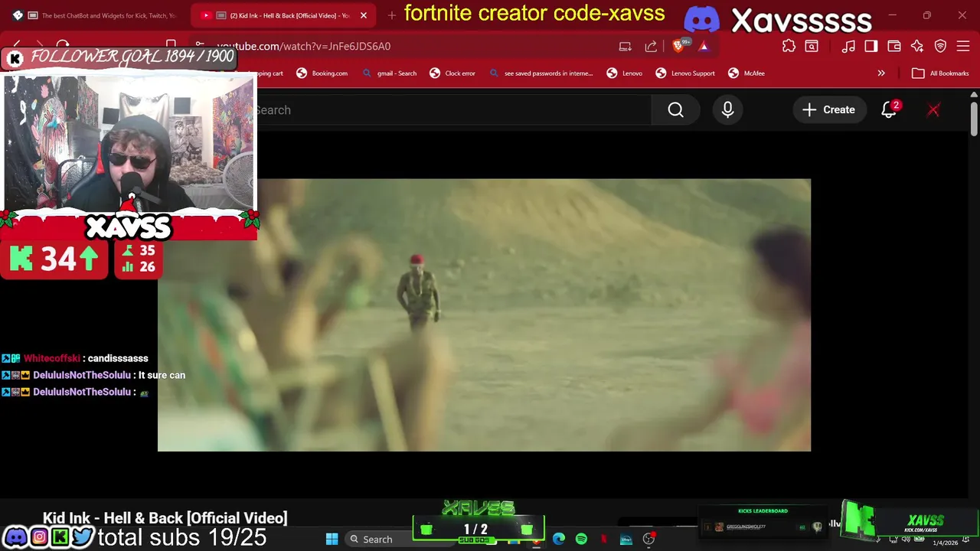980x551 pixels.
Task: Open the browser hamburger menu
Action: (x=963, y=46)
